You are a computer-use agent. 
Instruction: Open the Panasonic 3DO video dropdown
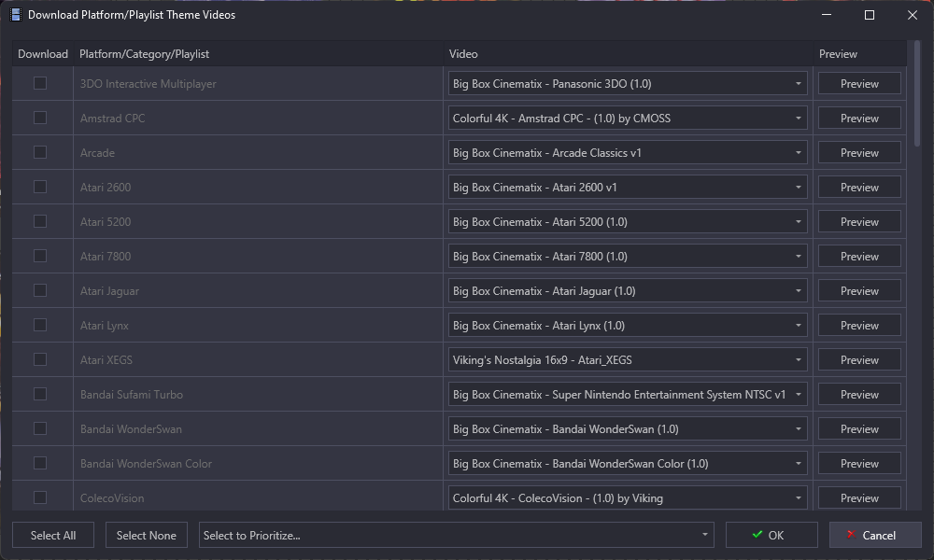[628, 83]
